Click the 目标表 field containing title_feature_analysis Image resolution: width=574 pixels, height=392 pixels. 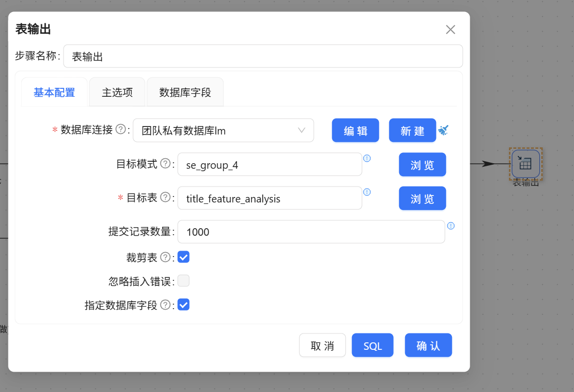coord(270,198)
